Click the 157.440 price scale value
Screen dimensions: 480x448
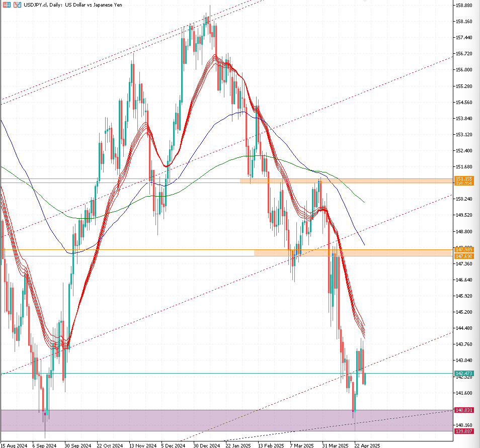point(464,37)
